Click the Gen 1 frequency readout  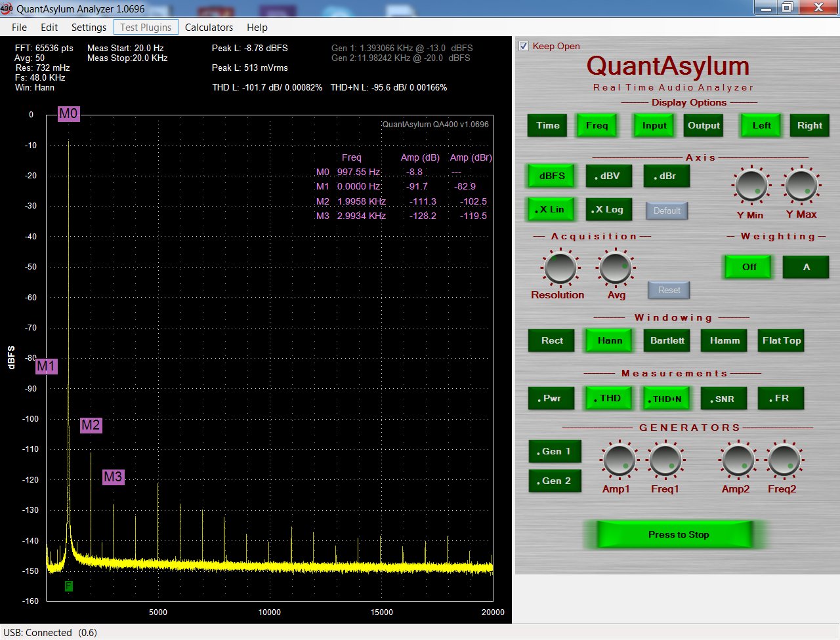(x=402, y=48)
